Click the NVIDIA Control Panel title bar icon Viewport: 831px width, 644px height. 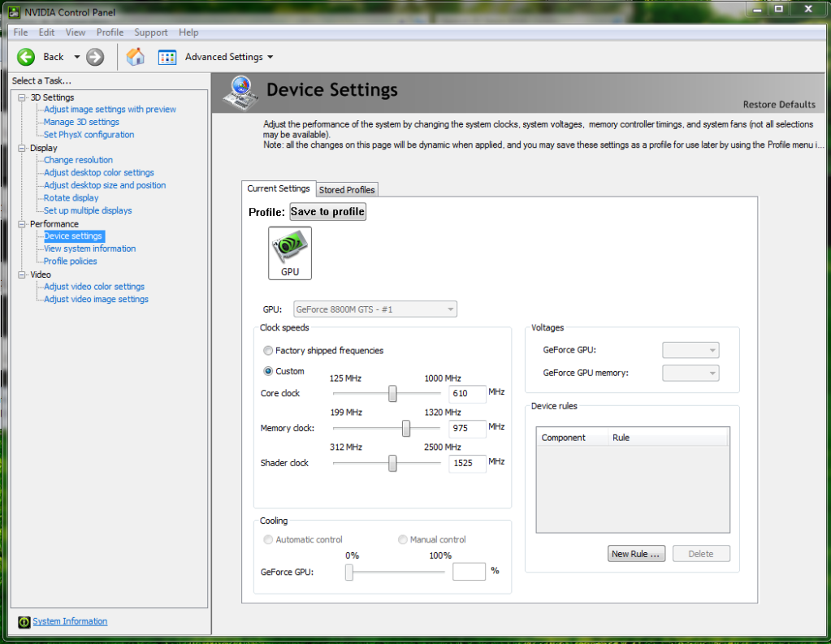(15, 11)
